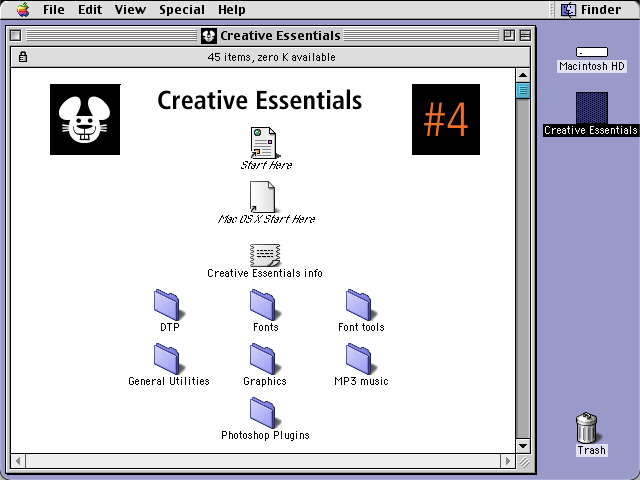Open the Special menu
Viewport: 640px width, 480px height.
pos(182,9)
